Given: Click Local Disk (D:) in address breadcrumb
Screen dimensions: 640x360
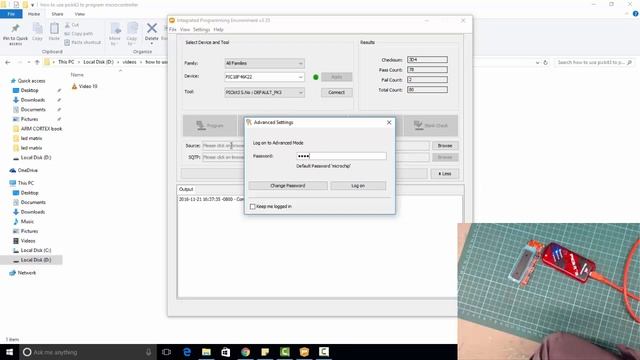Looking at the screenshot, I should [x=98, y=62].
